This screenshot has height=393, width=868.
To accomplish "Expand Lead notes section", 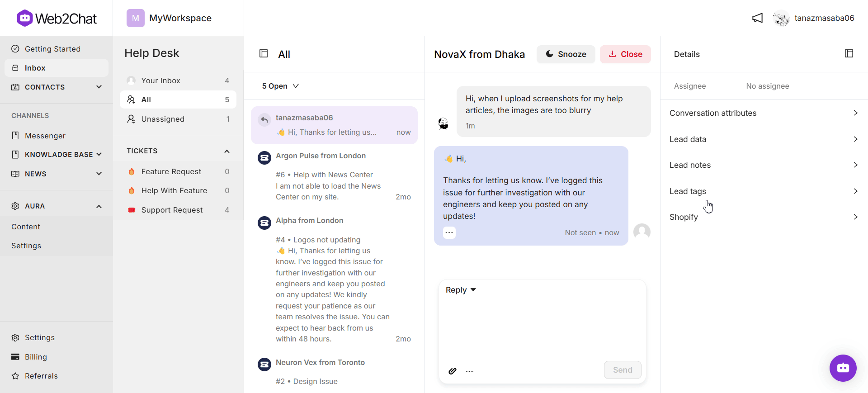I will coord(764,165).
